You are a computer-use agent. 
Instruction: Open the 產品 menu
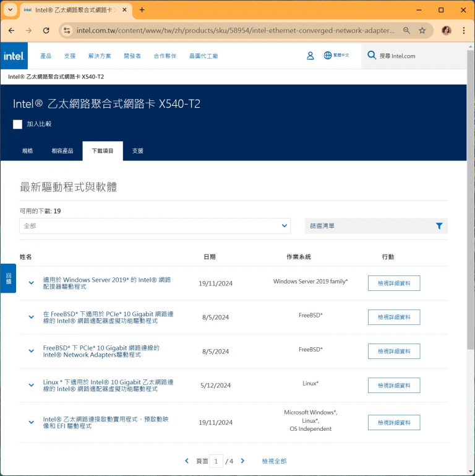[46, 56]
